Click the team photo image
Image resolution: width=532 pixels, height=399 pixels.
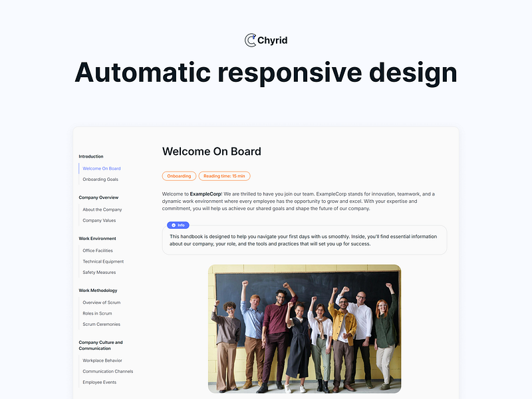tap(305, 329)
